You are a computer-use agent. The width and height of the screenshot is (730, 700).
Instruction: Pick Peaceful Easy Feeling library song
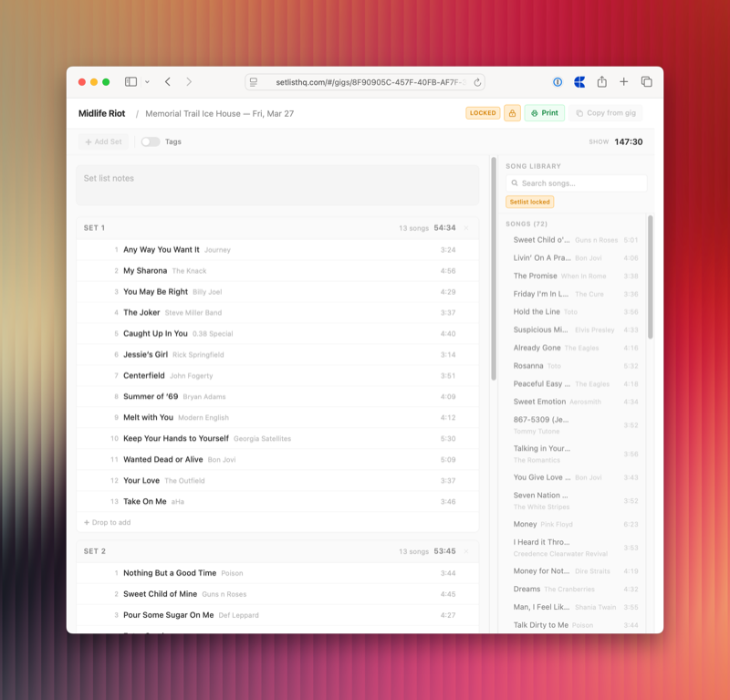576,383
